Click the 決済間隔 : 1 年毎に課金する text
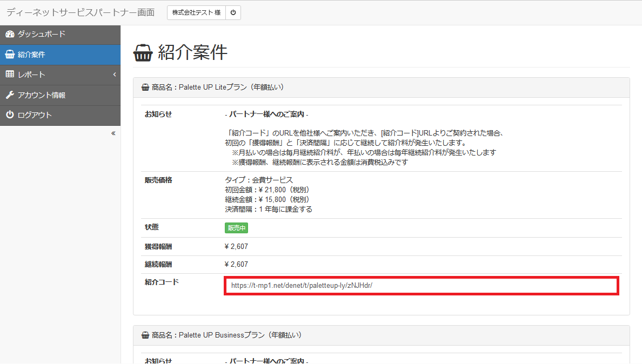Screen dimensions: 642x364 pyautogui.click(x=269, y=210)
